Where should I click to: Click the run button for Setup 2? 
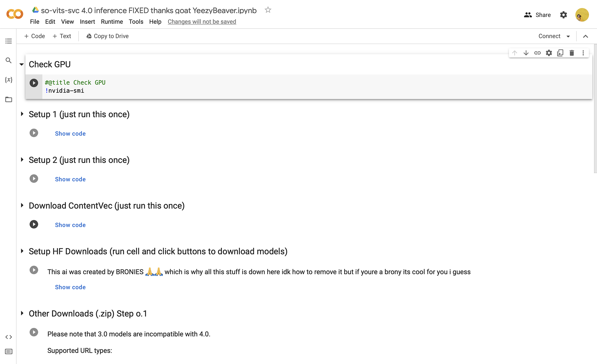click(34, 179)
